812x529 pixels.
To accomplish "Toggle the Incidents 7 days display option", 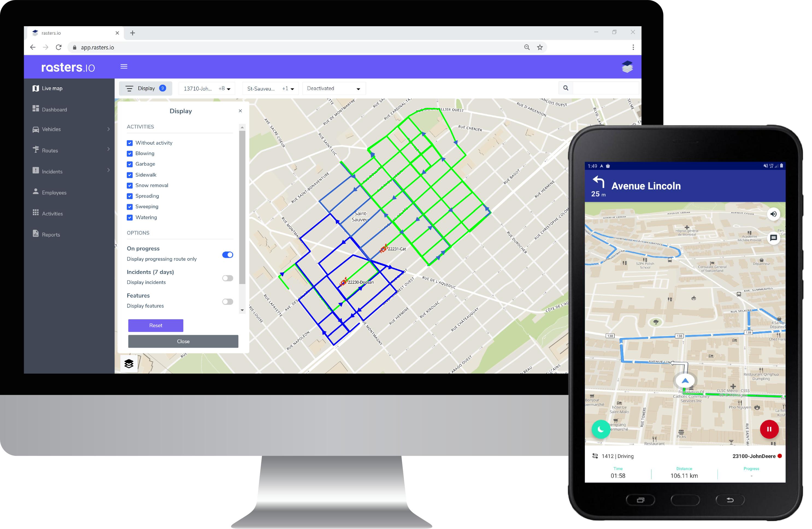I will [228, 277].
